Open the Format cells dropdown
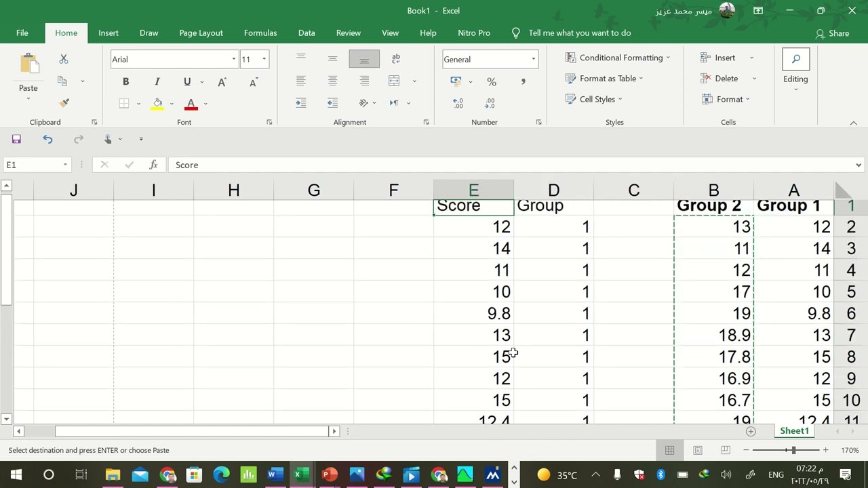 pos(725,100)
